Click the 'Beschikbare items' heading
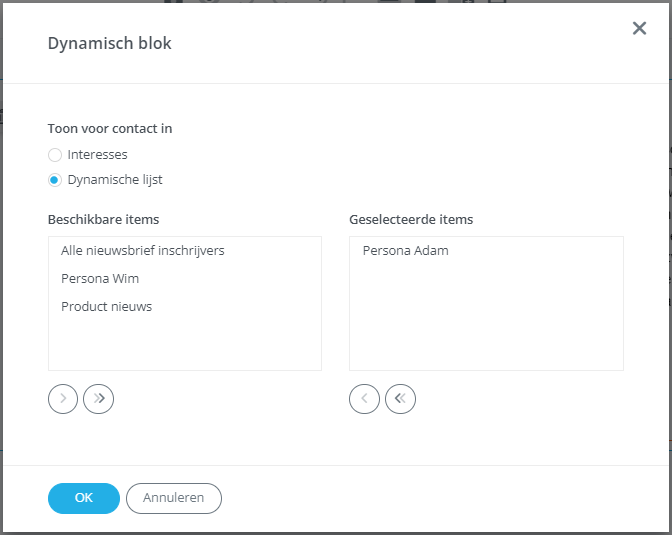The image size is (672, 535). tap(104, 219)
